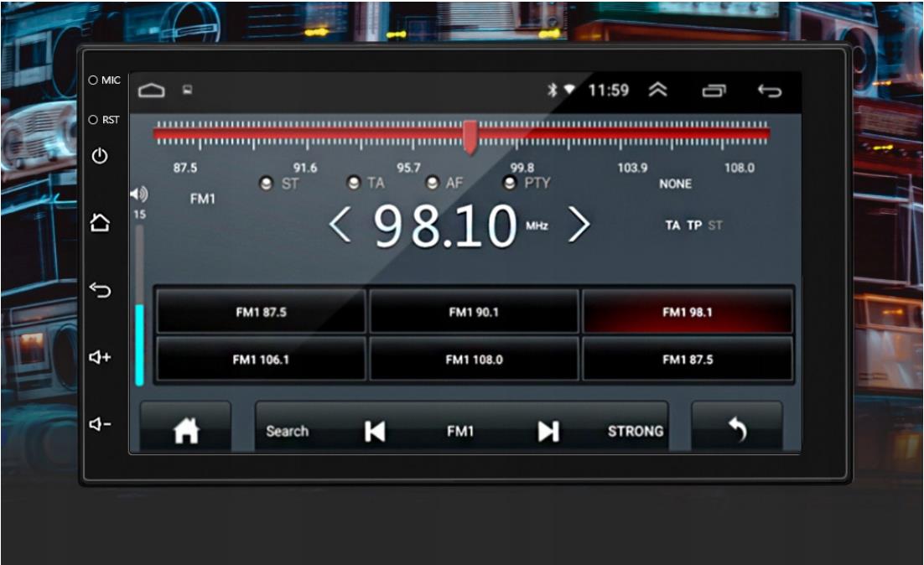Tap the bezel volume down icon
This screenshot has height=565, width=924.
coord(100,424)
